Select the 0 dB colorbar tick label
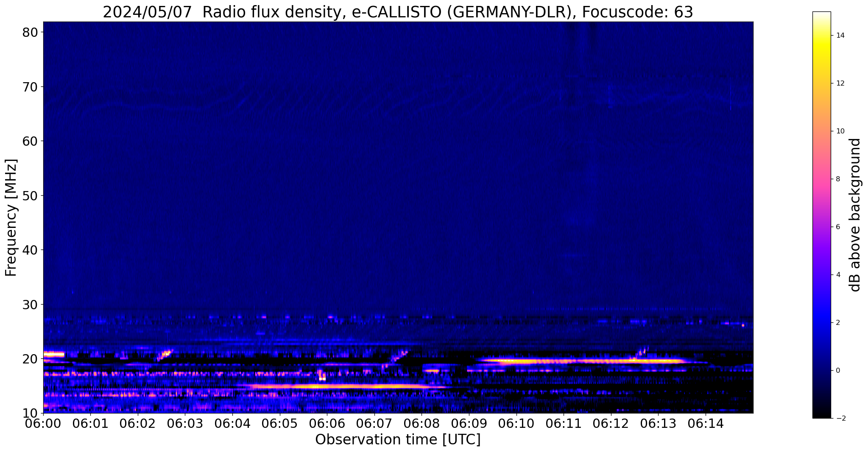This screenshot has height=452, width=868. tap(837, 371)
